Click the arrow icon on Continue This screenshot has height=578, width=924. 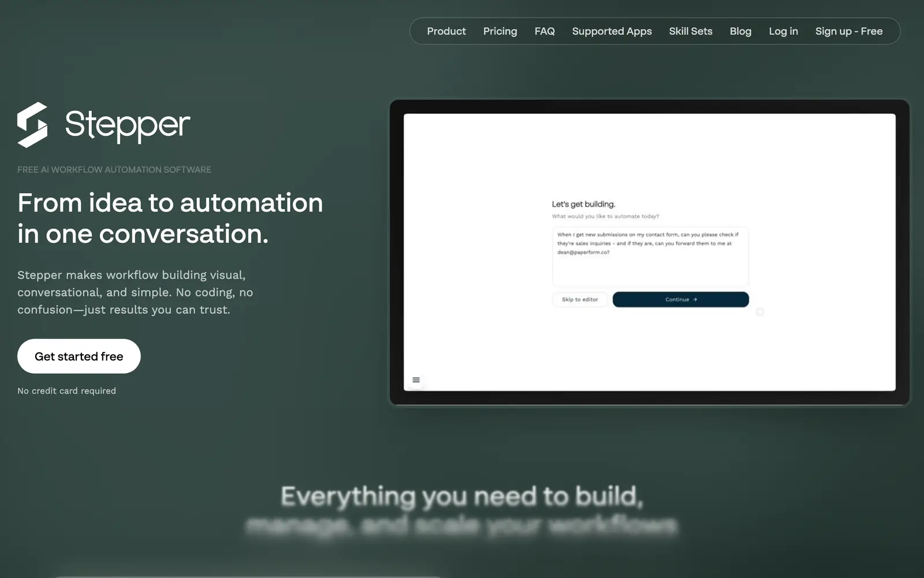(695, 299)
